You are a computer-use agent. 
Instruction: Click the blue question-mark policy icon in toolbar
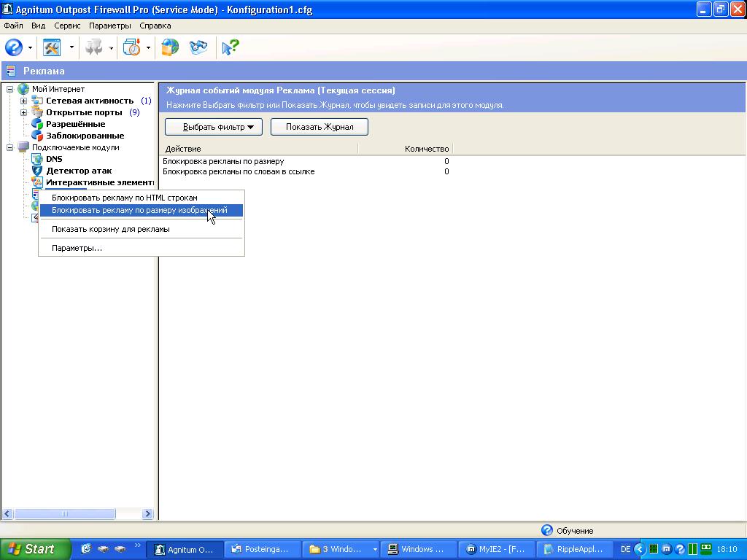[x=14, y=47]
